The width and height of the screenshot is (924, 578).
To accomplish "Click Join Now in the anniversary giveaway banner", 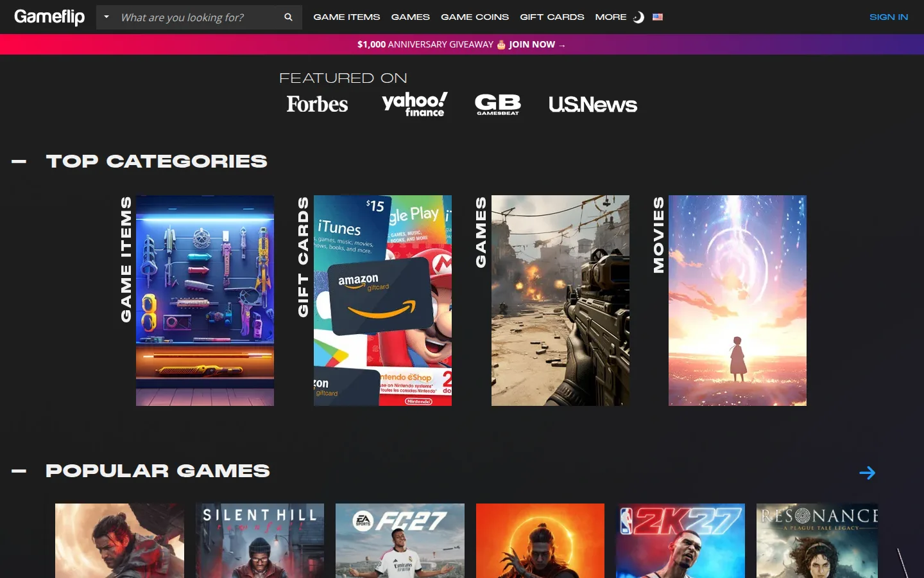I will (536, 44).
